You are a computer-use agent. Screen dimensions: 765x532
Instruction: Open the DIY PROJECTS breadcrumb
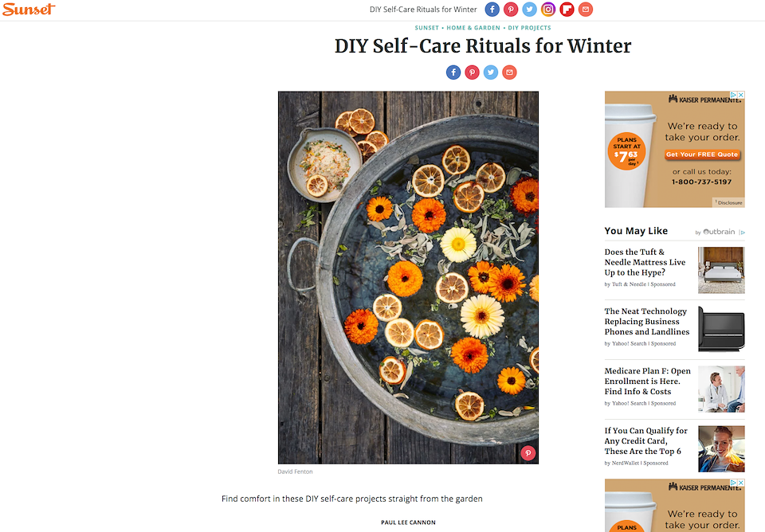click(x=529, y=28)
